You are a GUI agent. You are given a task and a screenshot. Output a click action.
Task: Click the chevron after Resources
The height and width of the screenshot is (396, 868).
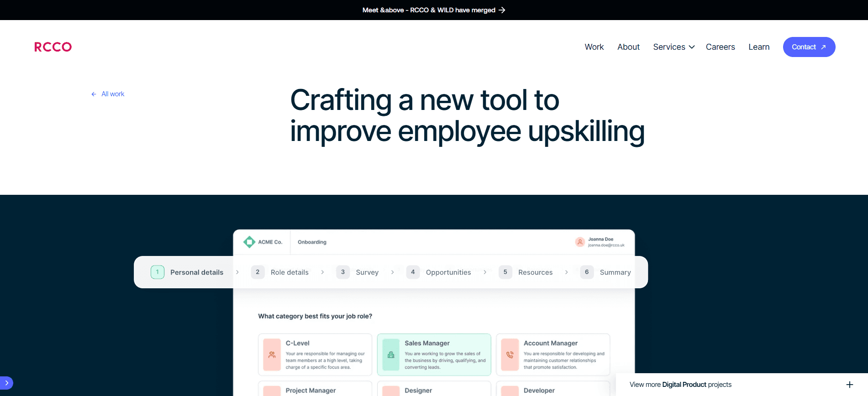[566, 272]
